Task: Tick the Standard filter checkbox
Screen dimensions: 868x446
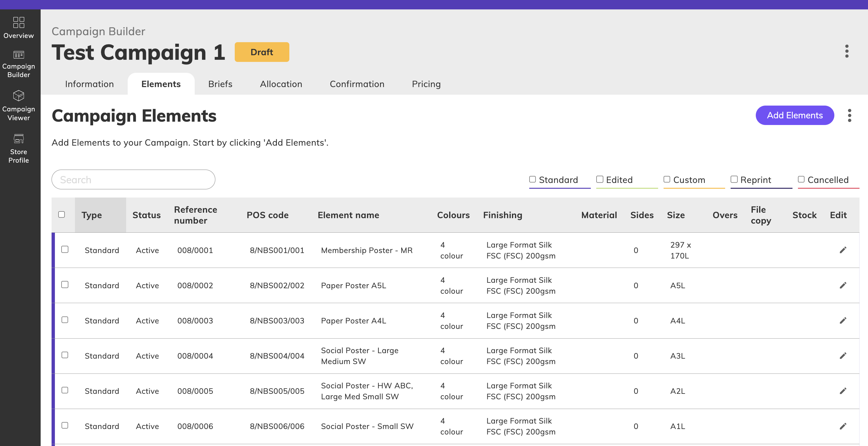Action: pyautogui.click(x=532, y=179)
